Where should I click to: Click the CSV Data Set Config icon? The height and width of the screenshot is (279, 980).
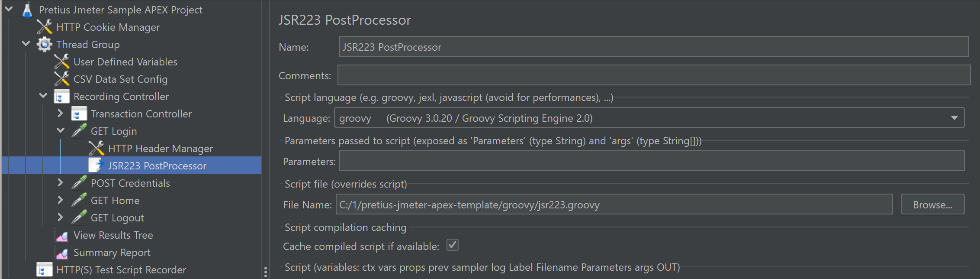(x=62, y=79)
